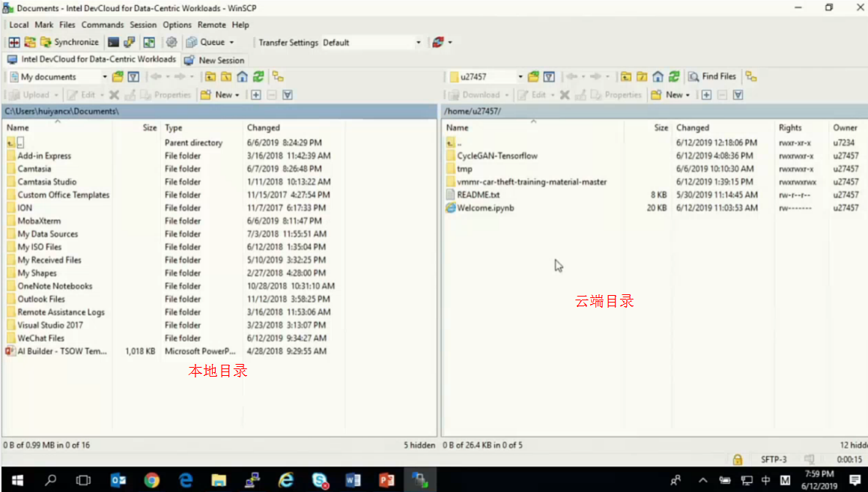Click the remote Home directory icon

click(658, 77)
